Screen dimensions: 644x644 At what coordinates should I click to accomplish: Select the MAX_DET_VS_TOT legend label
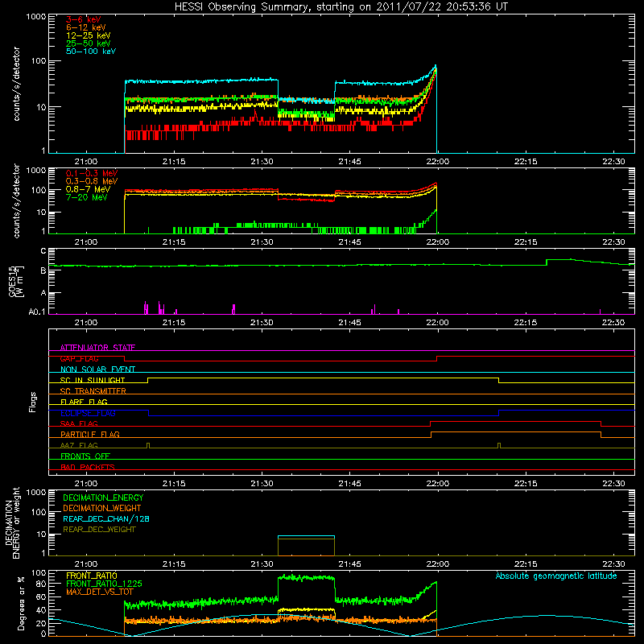coord(99,592)
